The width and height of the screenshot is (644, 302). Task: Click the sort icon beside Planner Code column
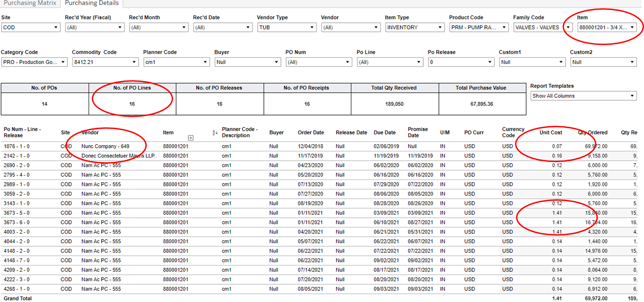pyautogui.click(x=215, y=133)
